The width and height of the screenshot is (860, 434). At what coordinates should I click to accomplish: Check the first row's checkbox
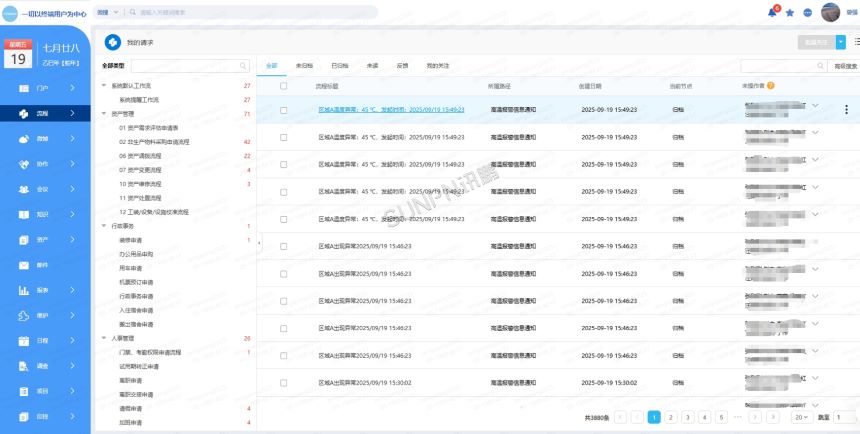click(x=284, y=110)
